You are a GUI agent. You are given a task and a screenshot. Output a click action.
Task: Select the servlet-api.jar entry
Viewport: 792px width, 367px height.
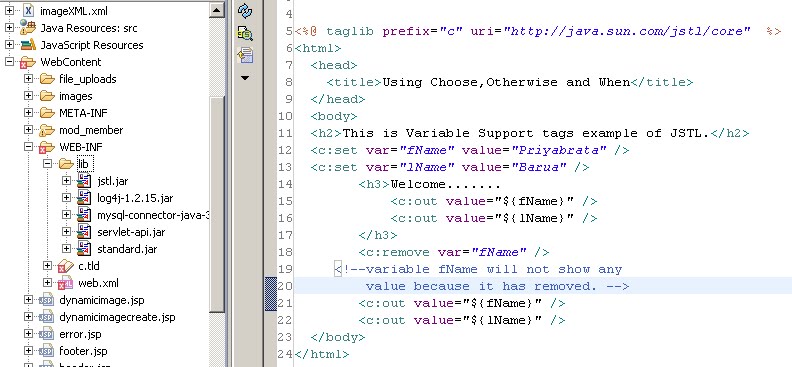131,232
